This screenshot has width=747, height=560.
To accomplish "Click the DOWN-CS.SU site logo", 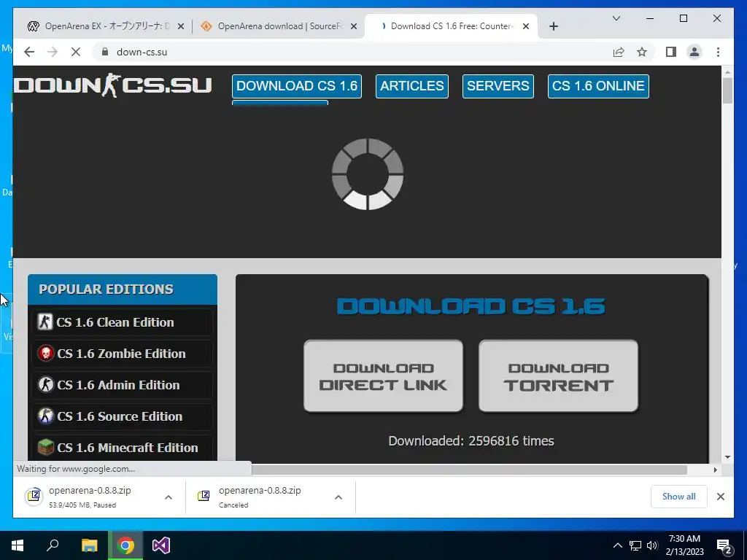I will [113, 86].
